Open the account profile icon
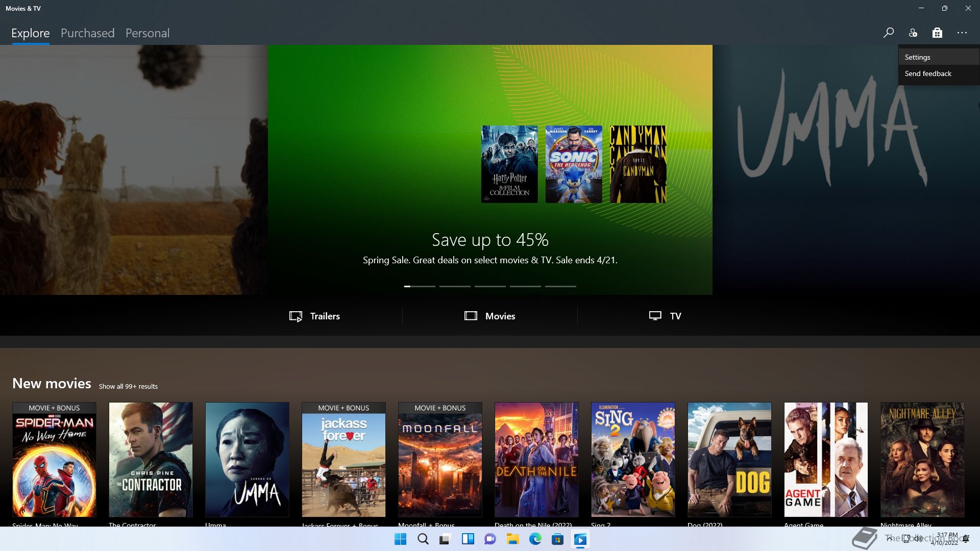The height and width of the screenshot is (551, 980). (x=913, y=33)
